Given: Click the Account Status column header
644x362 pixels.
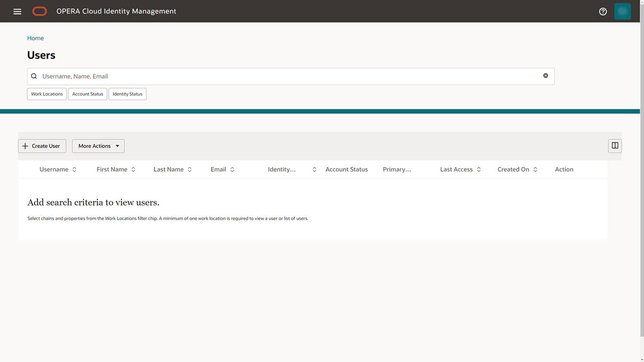Looking at the screenshot, I should [346, 170].
